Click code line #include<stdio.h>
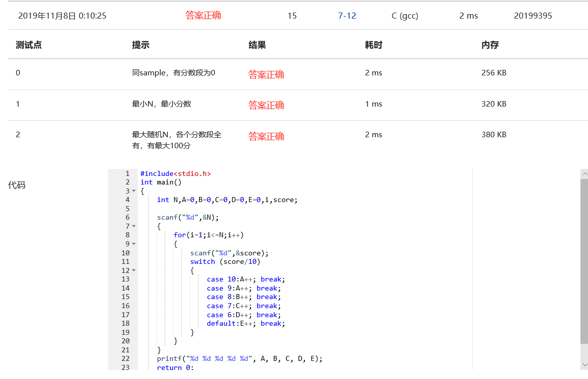588x379 pixels. pyautogui.click(x=176, y=173)
